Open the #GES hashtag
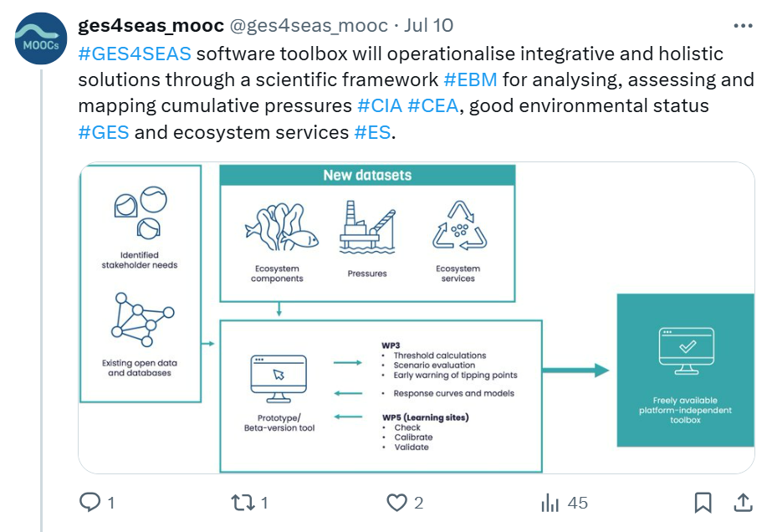The height and width of the screenshot is (532, 767). pyautogui.click(x=104, y=132)
